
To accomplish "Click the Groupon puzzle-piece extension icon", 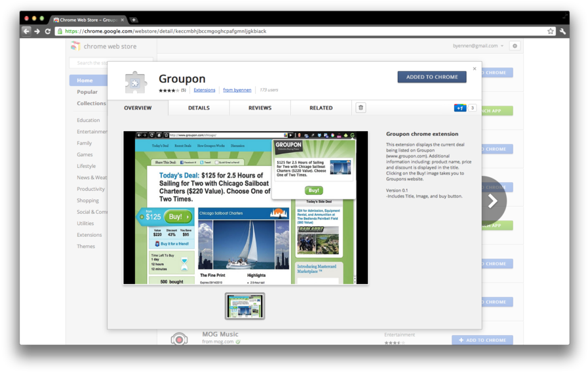I will (x=136, y=83).
